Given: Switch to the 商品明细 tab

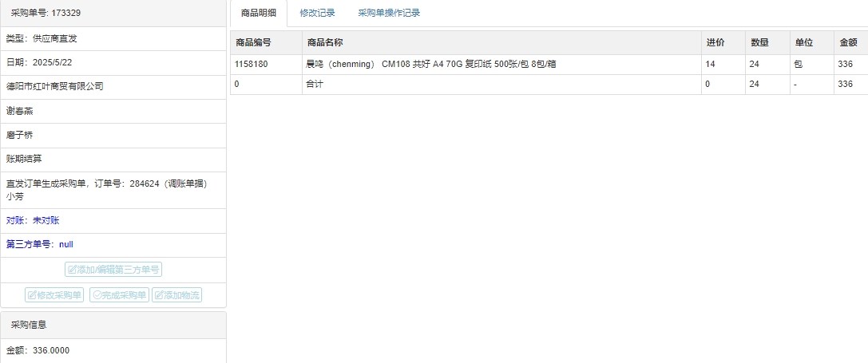Looking at the screenshot, I should point(259,14).
